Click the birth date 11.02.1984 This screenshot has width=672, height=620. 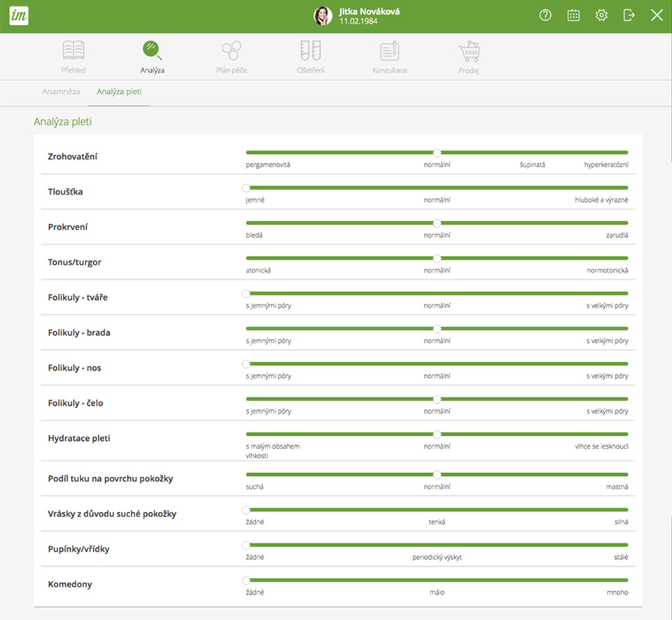[358, 22]
